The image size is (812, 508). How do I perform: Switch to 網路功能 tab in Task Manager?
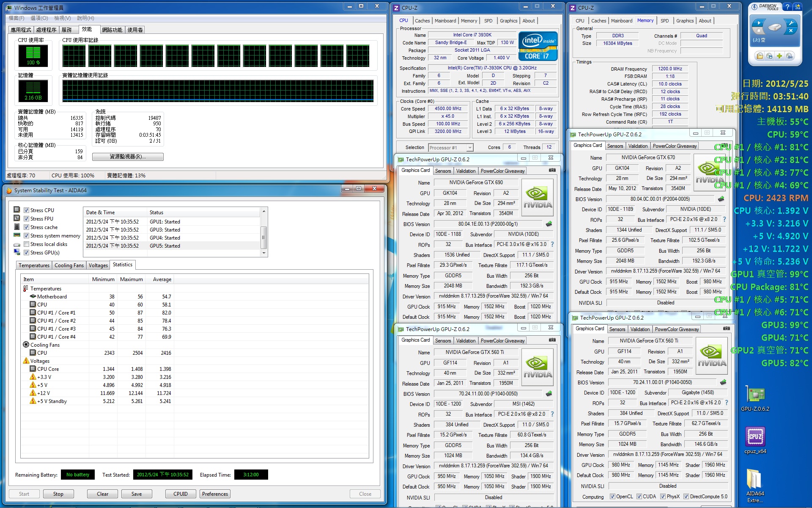tap(112, 30)
